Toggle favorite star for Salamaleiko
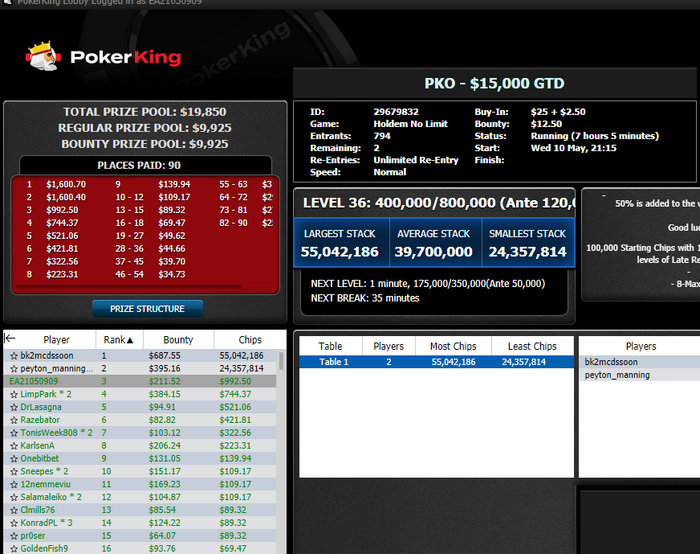Viewport: 700px width, 554px height. click(14, 497)
